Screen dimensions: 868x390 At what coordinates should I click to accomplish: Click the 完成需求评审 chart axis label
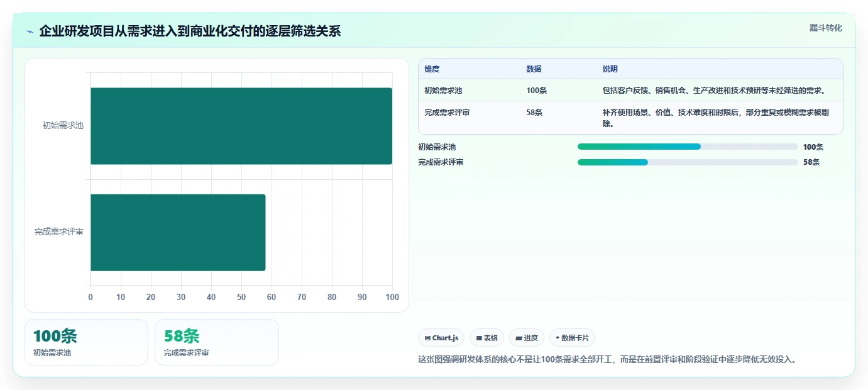pos(59,232)
